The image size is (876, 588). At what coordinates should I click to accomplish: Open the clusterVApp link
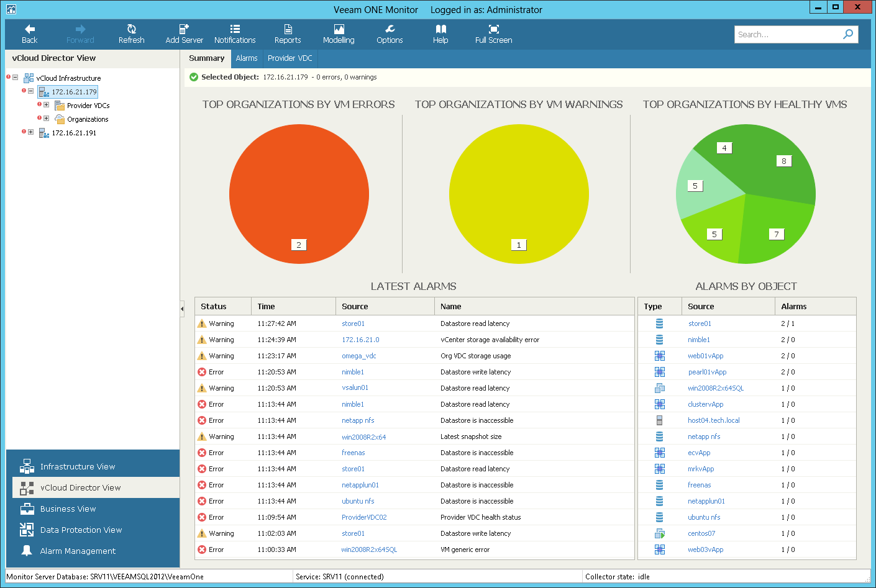coord(705,404)
